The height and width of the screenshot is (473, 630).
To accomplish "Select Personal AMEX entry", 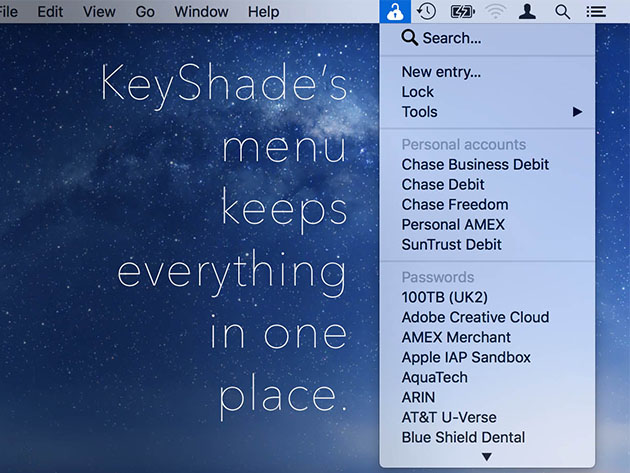I will click(x=487, y=225).
